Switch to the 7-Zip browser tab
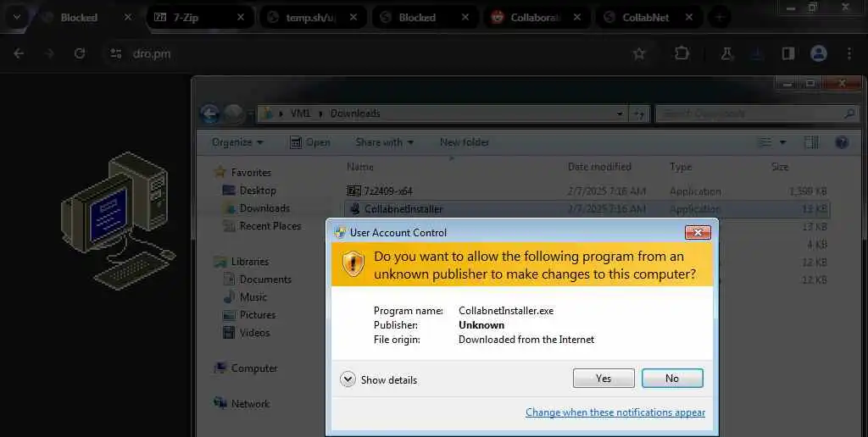 coord(199,17)
